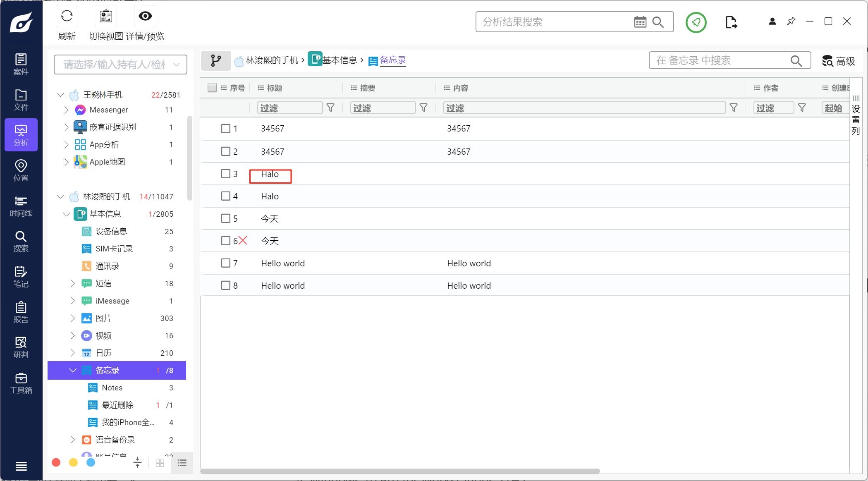Click the green shield icon
This screenshot has height=481, width=868.
click(696, 22)
